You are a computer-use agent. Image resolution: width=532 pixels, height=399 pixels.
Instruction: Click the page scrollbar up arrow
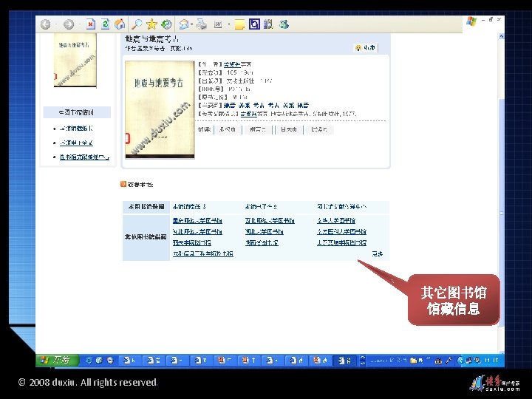point(501,36)
